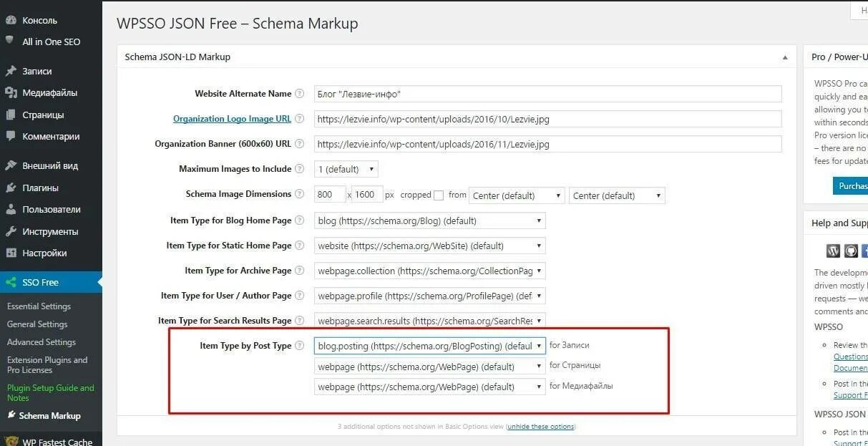Click the All in One SEO shield icon
The width and height of the screenshot is (868, 446).
coord(11,42)
